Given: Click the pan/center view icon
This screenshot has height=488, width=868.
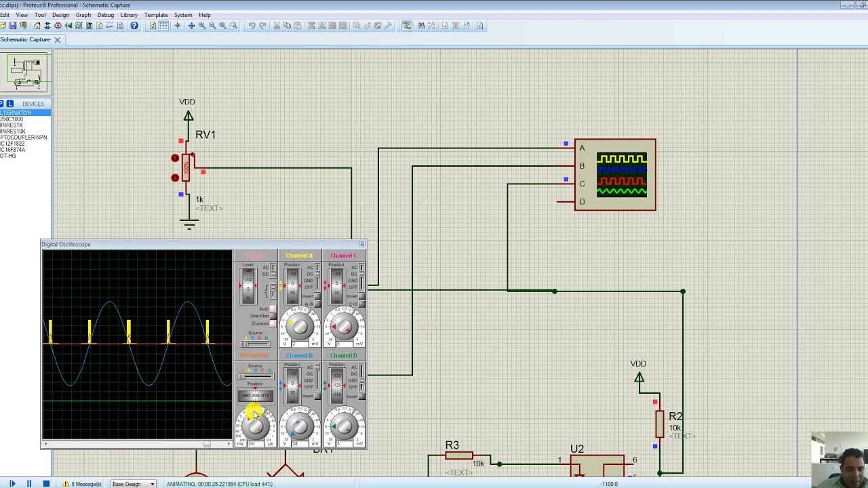Looking at the screenshot, I should 191,26.
